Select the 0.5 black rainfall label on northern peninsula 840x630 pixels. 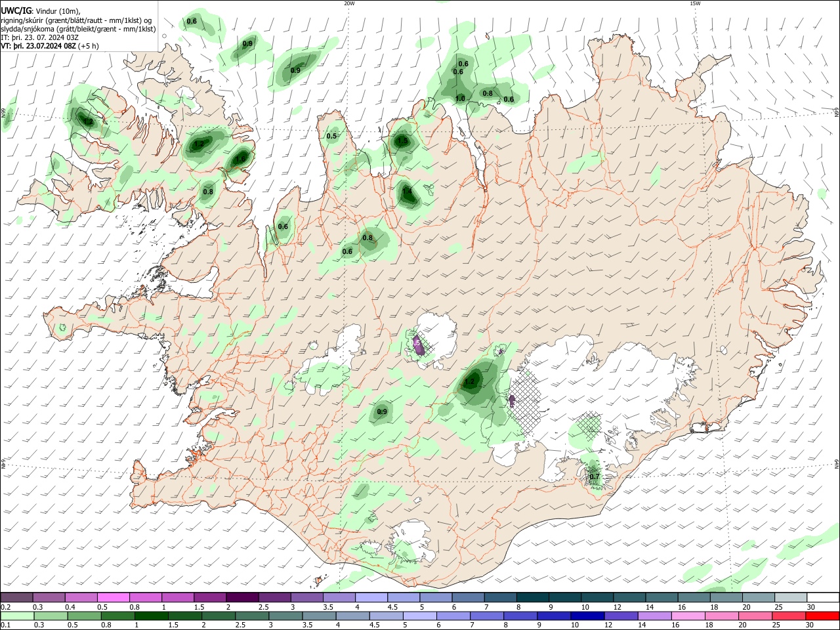tap(331, 136)
